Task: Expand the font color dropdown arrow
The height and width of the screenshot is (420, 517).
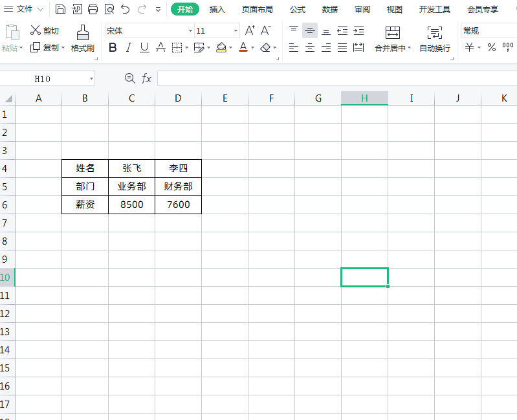Action: coord(252,48)
